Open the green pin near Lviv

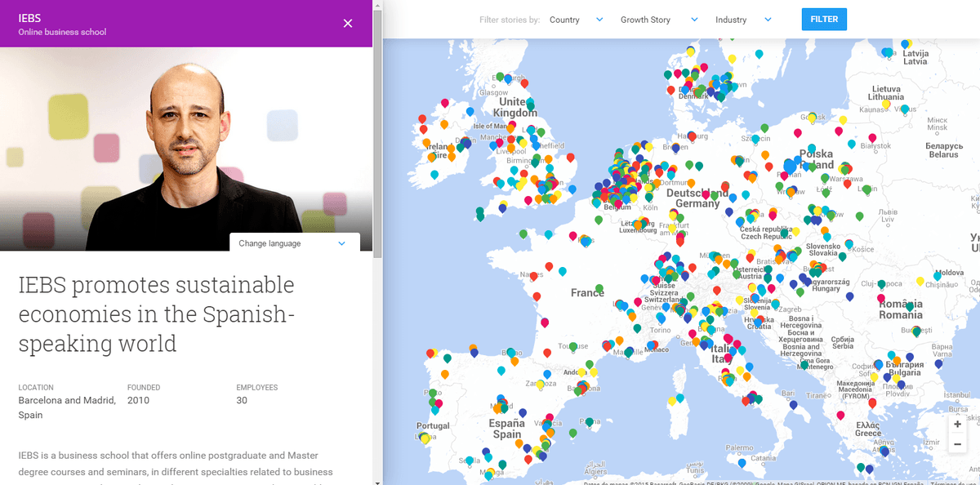pos(859,216)
